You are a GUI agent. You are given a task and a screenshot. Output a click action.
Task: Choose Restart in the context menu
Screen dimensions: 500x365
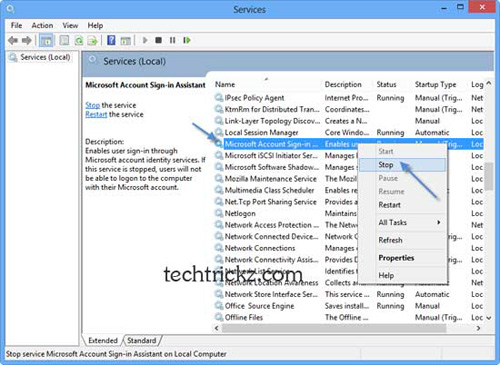[402, 205]
